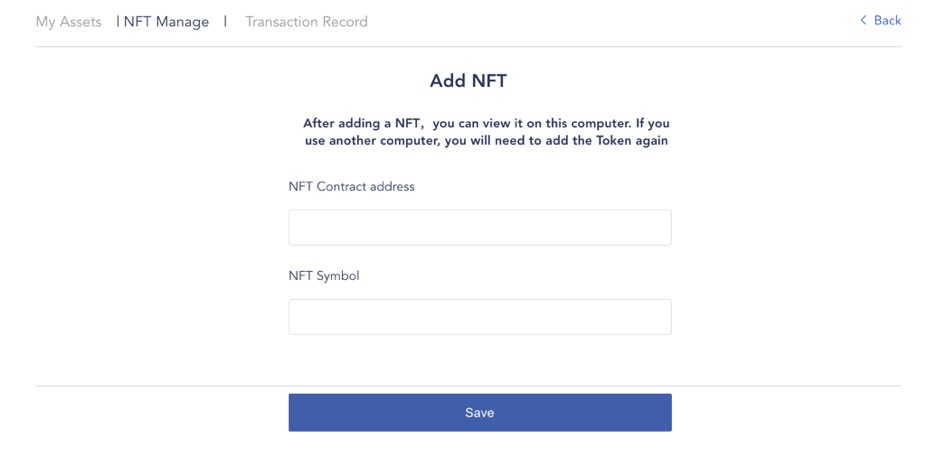
Task: Save the new NFT
Action: [x=480, y=412]
